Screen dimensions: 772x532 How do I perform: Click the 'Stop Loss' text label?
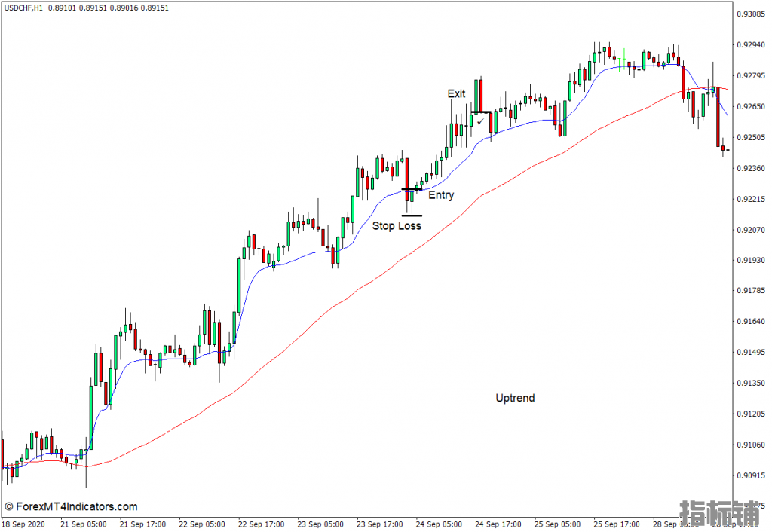[x=397, y=225]
